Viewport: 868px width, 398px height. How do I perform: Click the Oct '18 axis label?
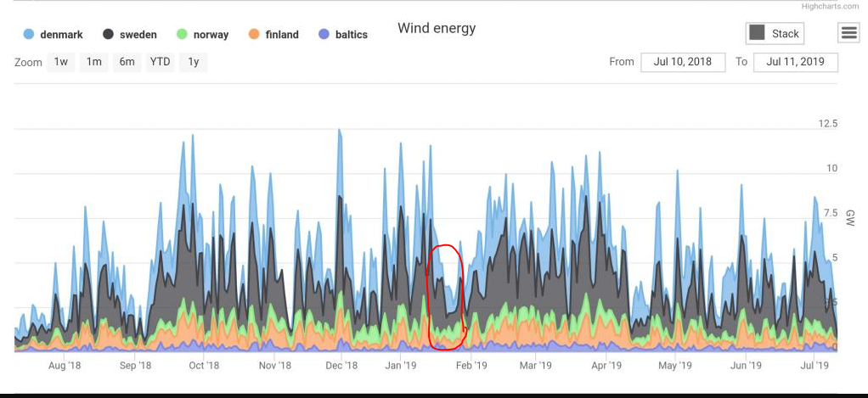tap(205, 366)
